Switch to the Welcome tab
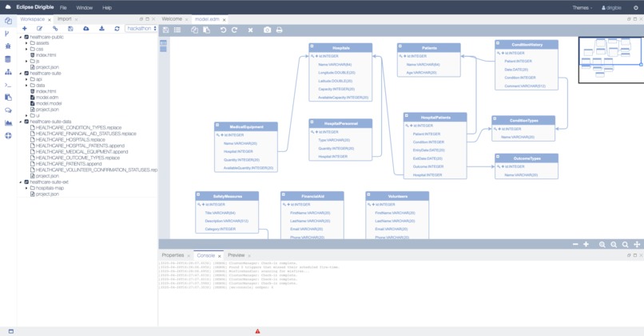 tap(172, 19)
